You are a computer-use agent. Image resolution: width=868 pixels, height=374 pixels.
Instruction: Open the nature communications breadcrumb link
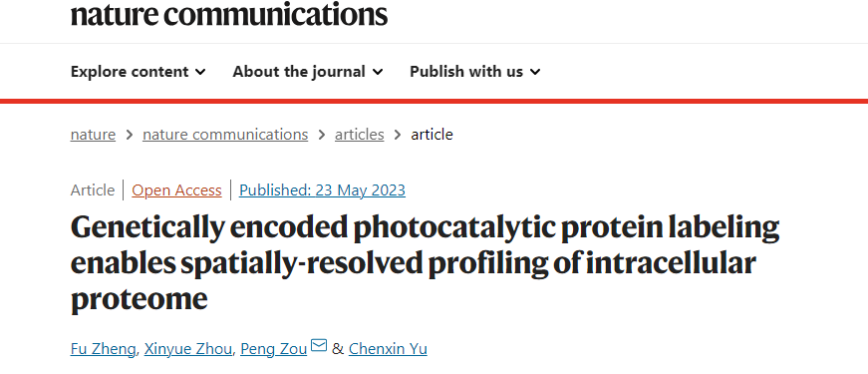coord(225,135)
